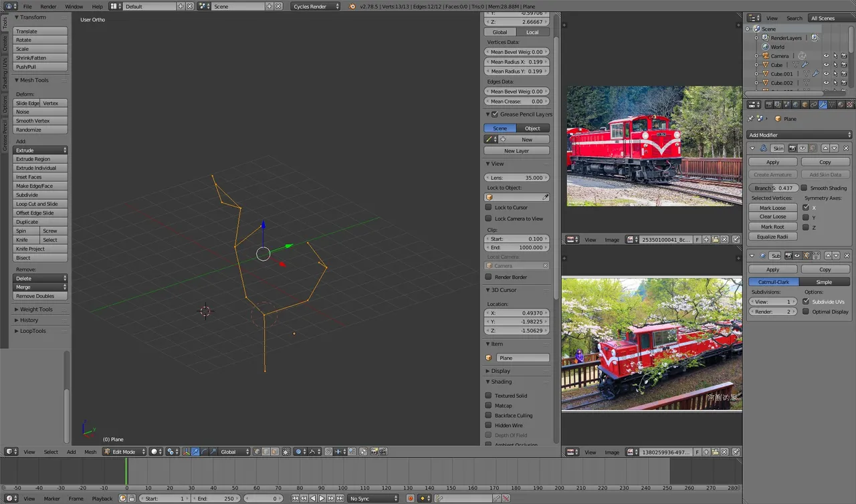
Task: Open the Delete dropdown
Action: click(41, 278)
